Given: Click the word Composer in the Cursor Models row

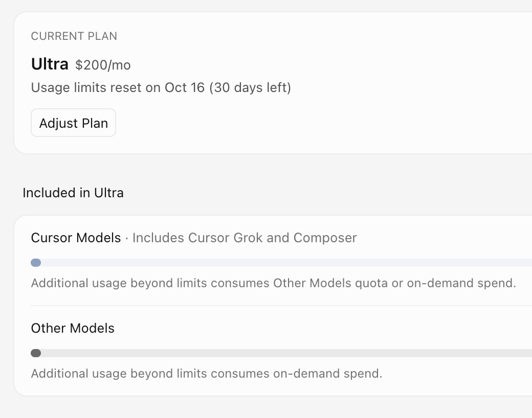Looking at the screenshot, I should [x=325, y=238].
